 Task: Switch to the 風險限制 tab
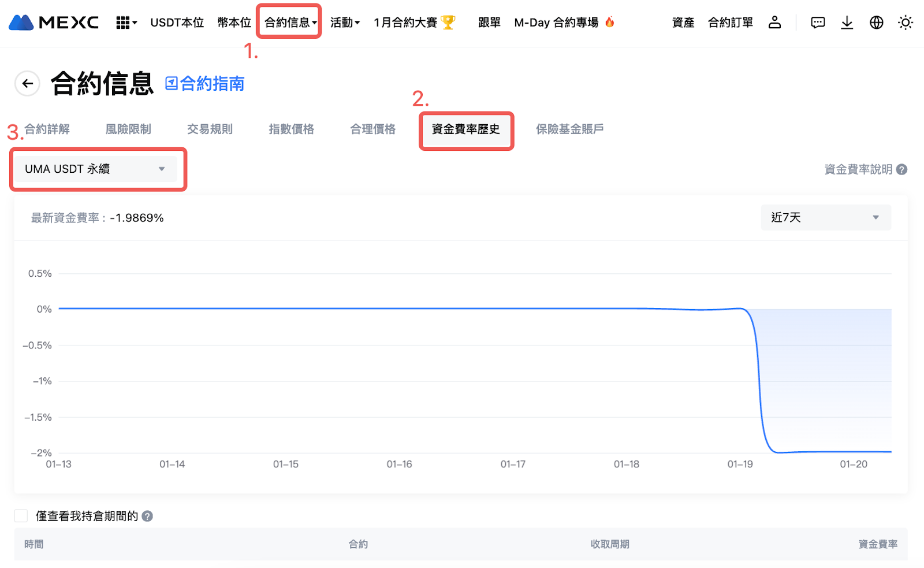128,129
